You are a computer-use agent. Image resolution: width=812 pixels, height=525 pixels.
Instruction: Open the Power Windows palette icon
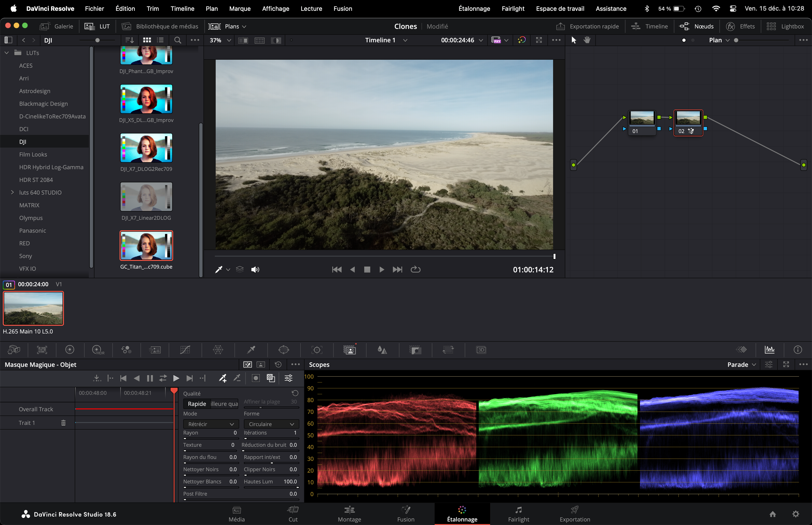pos(284,350)
